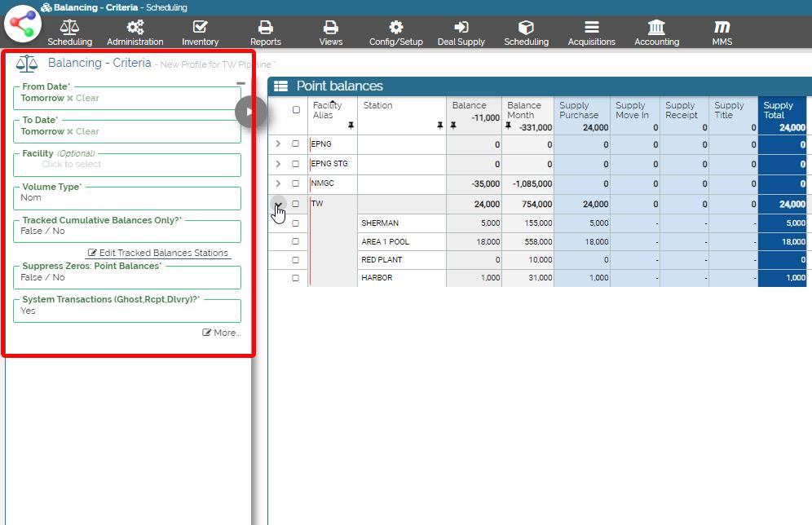Check the SHERMAN station row checkbox
Image resolution: width=812 pixels, height=525 pixels.
[x=296, y=223]
